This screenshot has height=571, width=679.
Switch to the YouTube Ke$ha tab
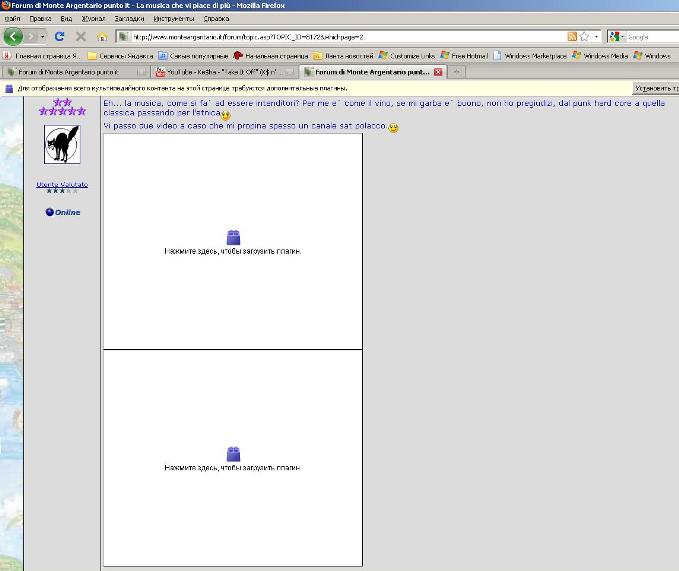point(222,72)
